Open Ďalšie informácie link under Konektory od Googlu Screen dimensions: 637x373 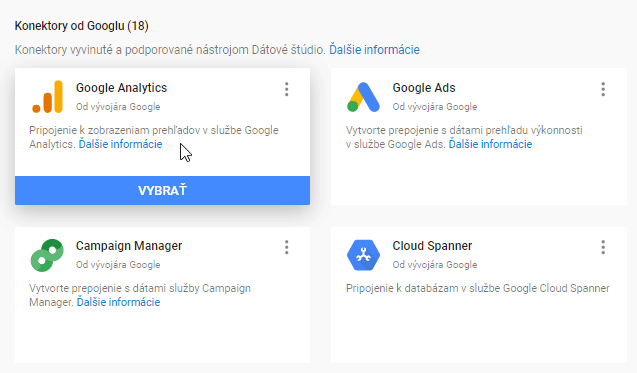pyautogui.click(x=374, y=50)
